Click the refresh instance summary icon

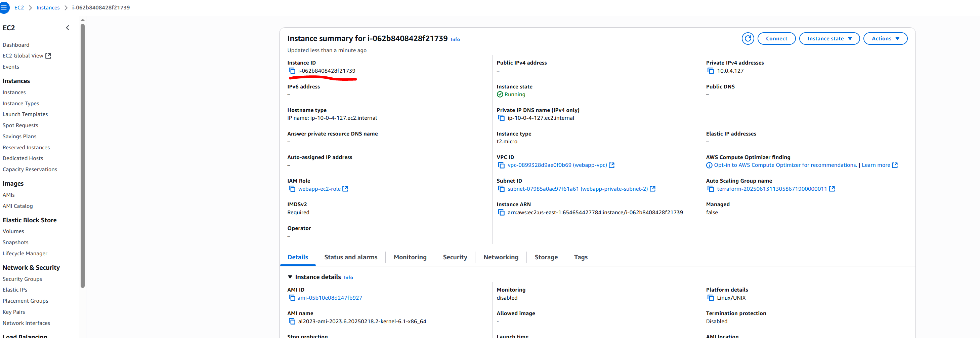tap(748, 38)
